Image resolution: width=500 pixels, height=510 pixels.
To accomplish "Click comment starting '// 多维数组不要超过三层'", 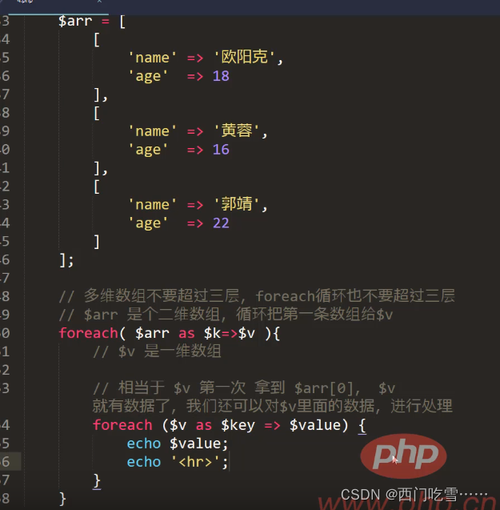I will point(257,296).
